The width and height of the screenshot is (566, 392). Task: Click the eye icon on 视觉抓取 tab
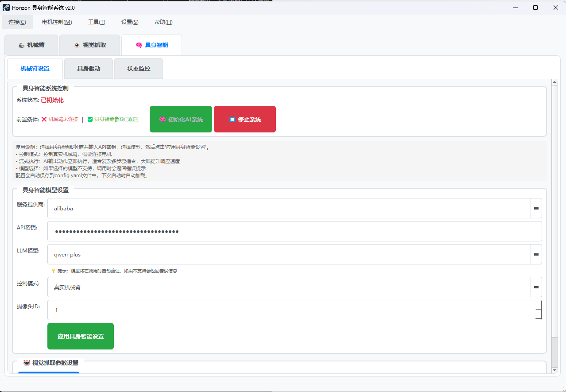click(x=77, y=45)
